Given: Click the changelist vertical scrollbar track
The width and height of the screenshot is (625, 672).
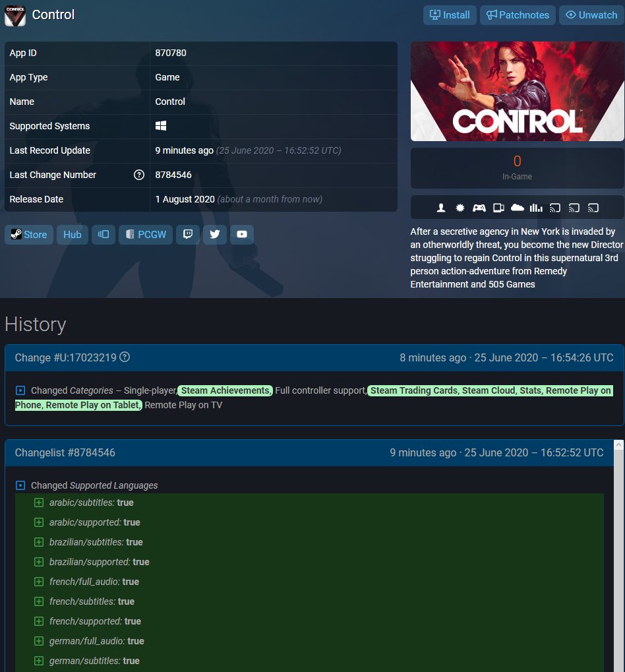Looking at the screenshot, I should [x=618, y=561].
